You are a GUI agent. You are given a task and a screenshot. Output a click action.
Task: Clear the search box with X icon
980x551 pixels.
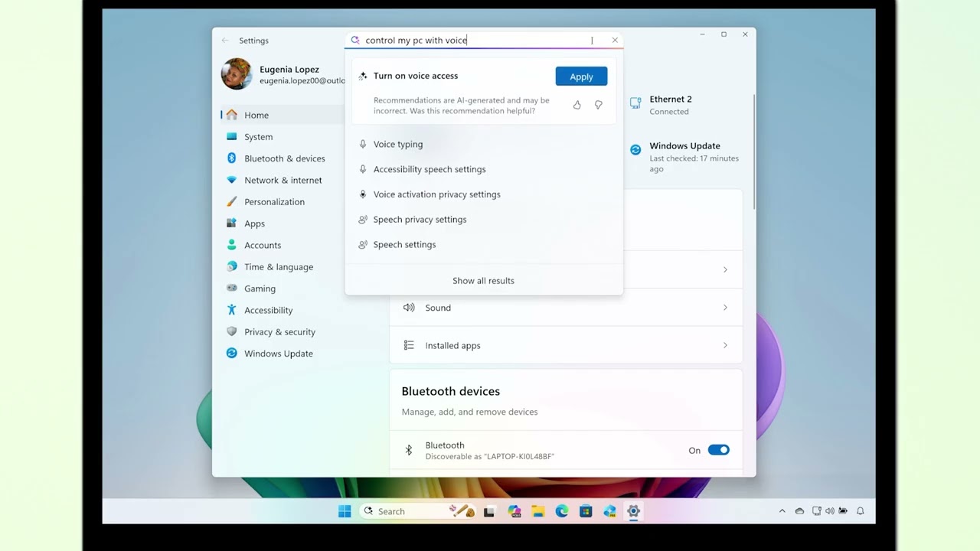(x=615, y=41)
